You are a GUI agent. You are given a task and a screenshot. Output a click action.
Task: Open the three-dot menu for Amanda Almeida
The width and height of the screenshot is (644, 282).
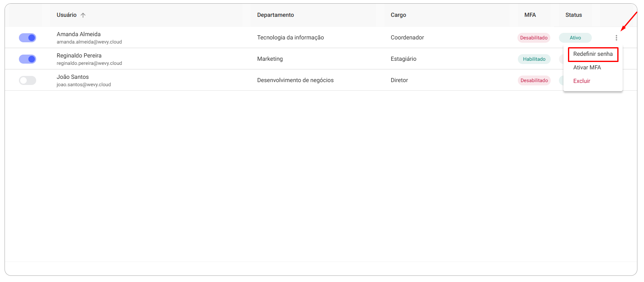pos(616,38)
